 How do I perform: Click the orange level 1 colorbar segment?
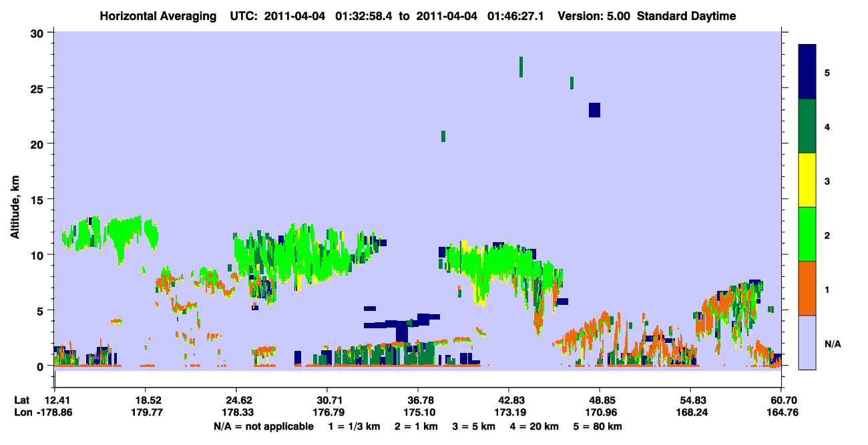coord(807,288)
